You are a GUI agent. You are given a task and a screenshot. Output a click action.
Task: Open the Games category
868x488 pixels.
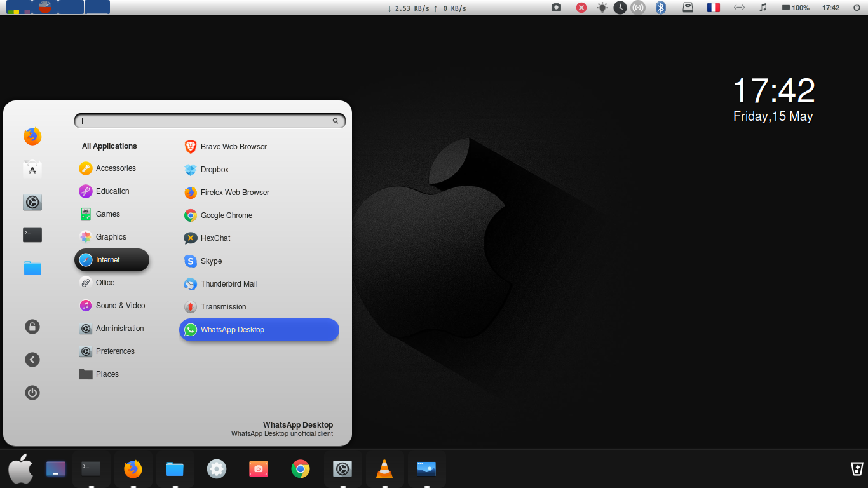[x=112, y=214]
